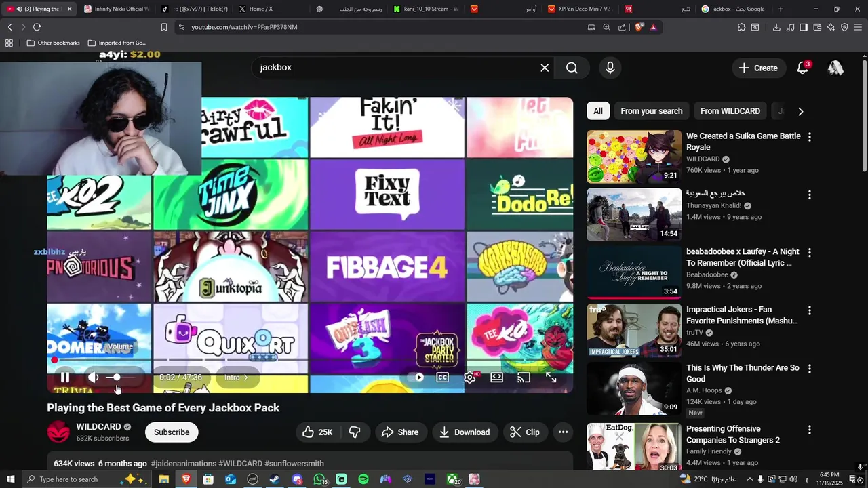This screenshot has width=868, height=488.
Task: Show more filter chips with arrow
Action: (800, 111)
